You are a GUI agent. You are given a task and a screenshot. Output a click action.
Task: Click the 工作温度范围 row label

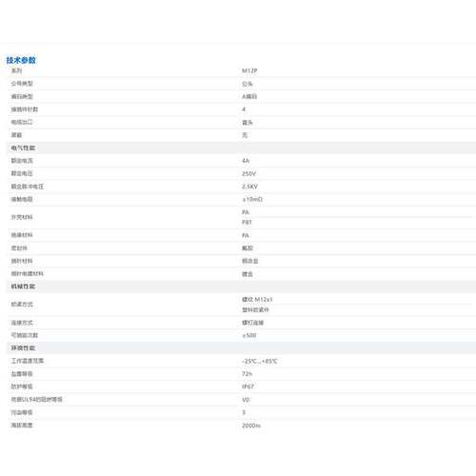coord(28,361)
